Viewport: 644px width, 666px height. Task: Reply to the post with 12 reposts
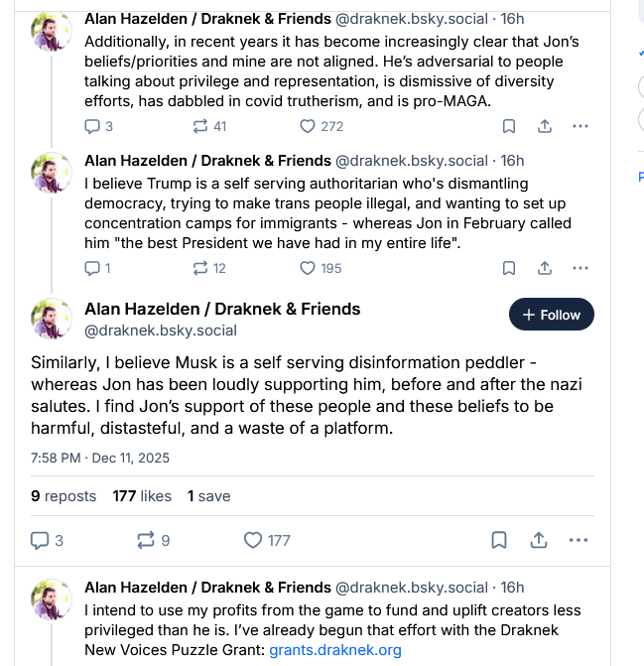[x=92, y=268]
